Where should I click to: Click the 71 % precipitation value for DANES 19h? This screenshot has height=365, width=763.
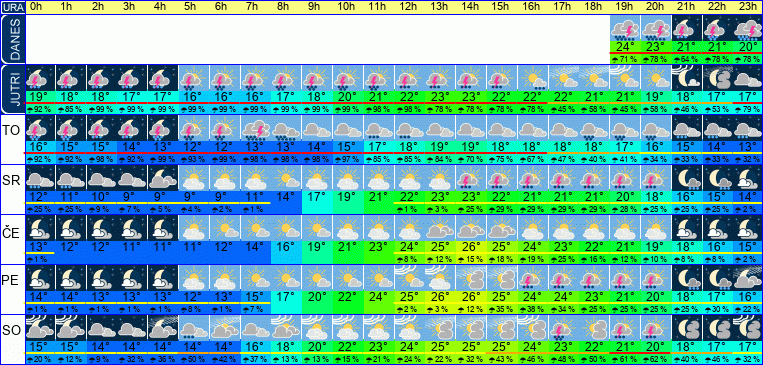pos(625,59)
